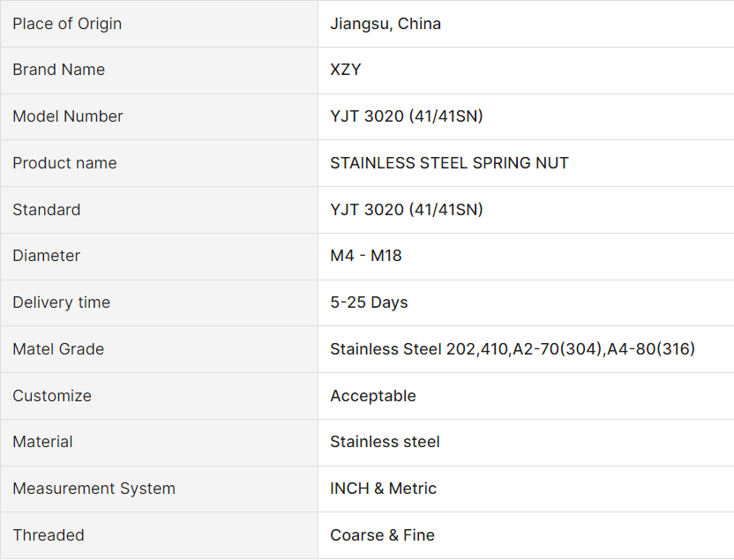Select the INCH & Metric value
This screenshot has width=734, height=560.
pos(383,489)
